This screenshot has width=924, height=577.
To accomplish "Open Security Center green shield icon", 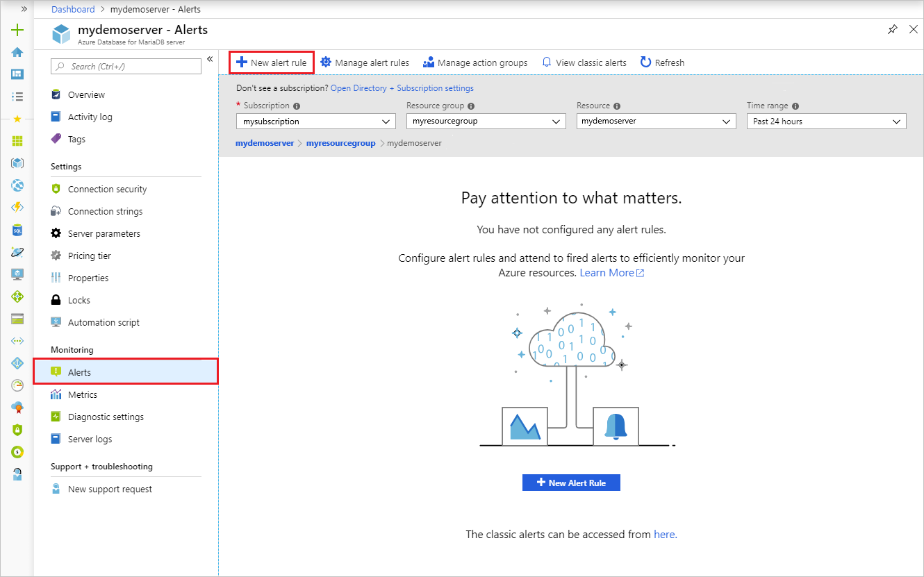I will coord(17,430).
